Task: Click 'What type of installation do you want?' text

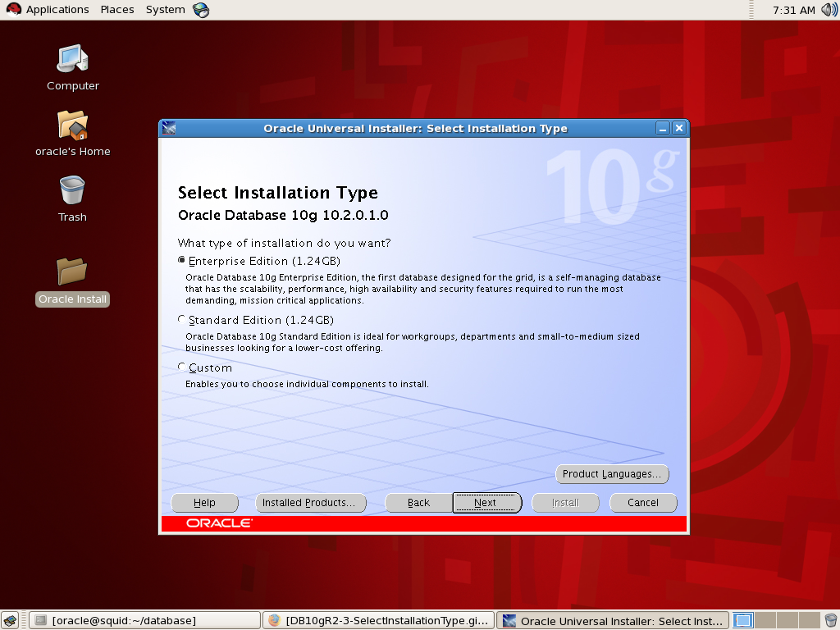Action: (284, 243)
